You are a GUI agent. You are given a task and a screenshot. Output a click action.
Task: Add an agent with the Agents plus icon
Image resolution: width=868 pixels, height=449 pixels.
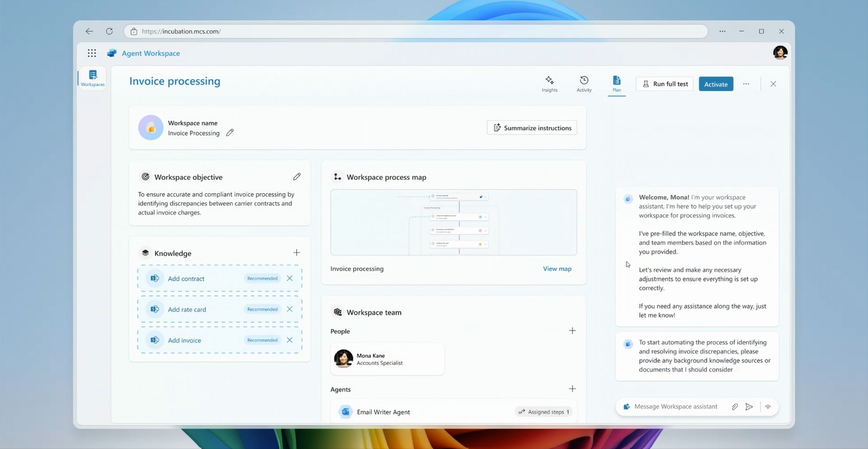(x=572, y=389)
